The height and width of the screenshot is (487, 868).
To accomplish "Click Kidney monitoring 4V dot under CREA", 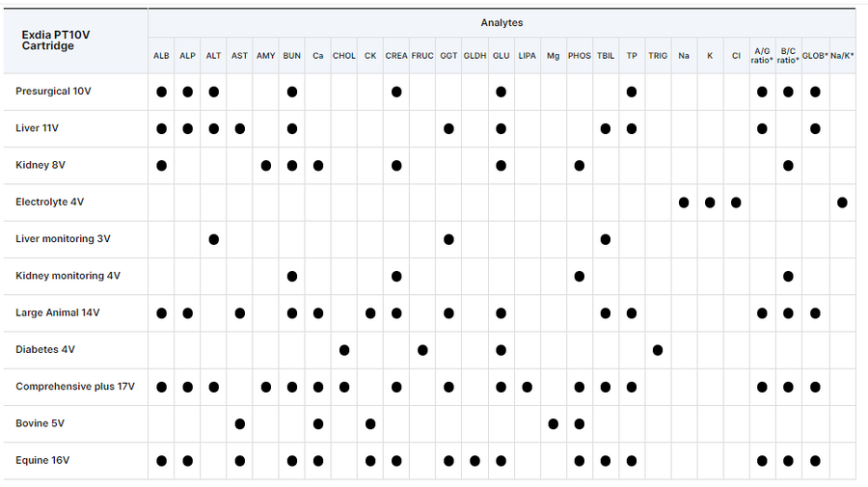I will 396,277.
